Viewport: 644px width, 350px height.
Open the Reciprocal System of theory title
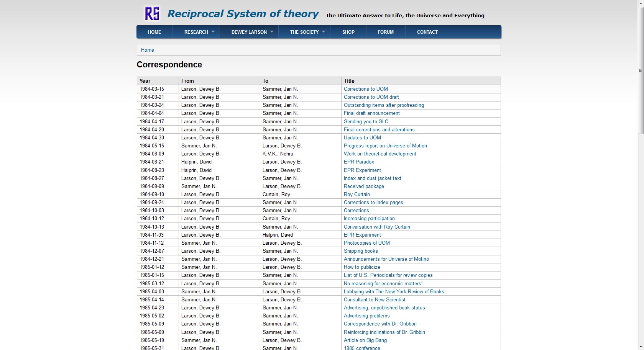[243, 14]
